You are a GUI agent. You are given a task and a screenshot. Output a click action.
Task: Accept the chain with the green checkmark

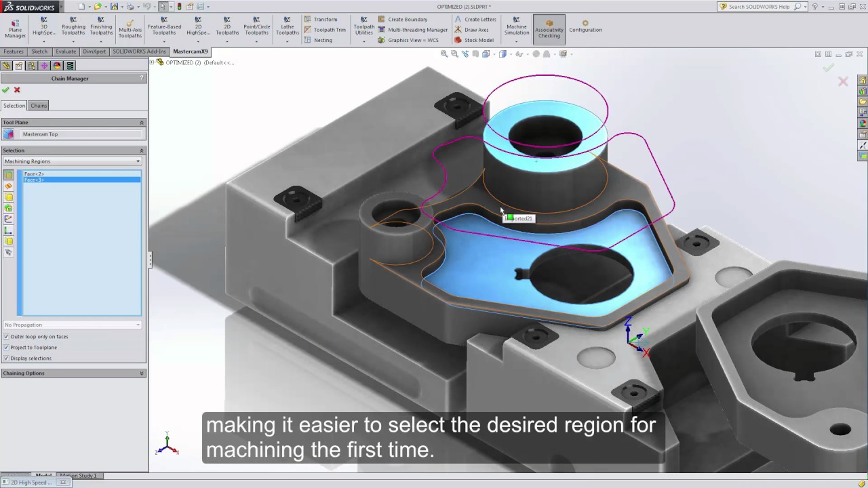(x=6, y=90)
